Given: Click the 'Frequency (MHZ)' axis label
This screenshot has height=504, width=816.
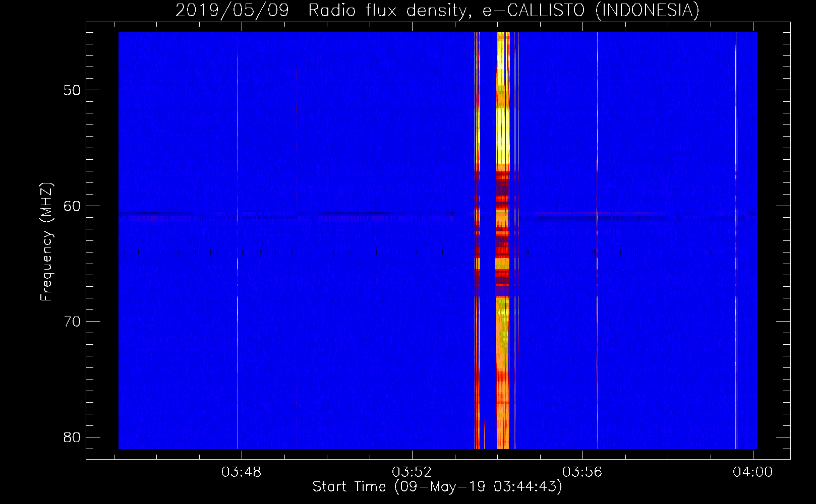Looking at the screenshot, I should point(46,242).
